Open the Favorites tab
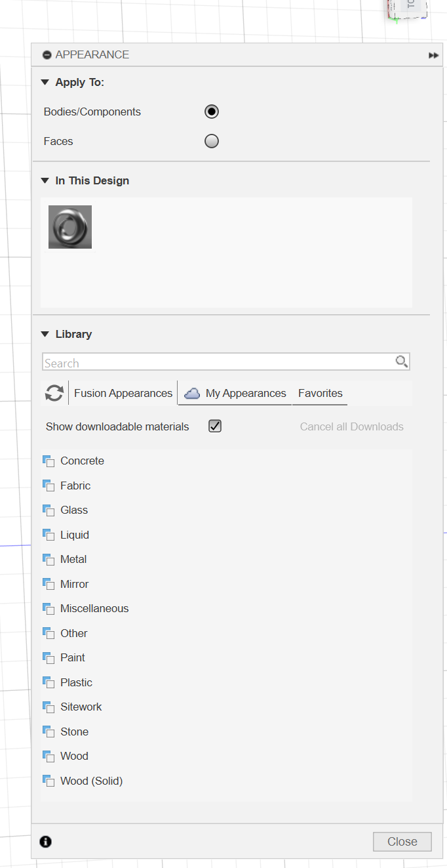This screenshot has height=868, width=447. pyautogui.click(x=320, y=393)
